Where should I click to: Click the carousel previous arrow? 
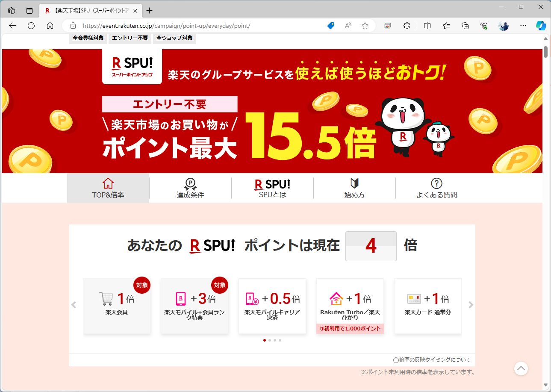tap(74, 305)
